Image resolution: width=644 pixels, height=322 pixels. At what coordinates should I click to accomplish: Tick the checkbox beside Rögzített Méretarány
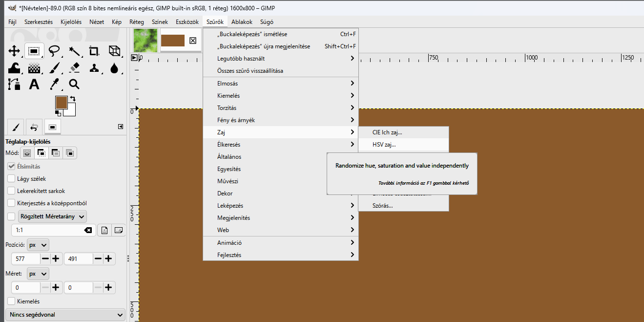pyautogui.click(x=11, y=216)
